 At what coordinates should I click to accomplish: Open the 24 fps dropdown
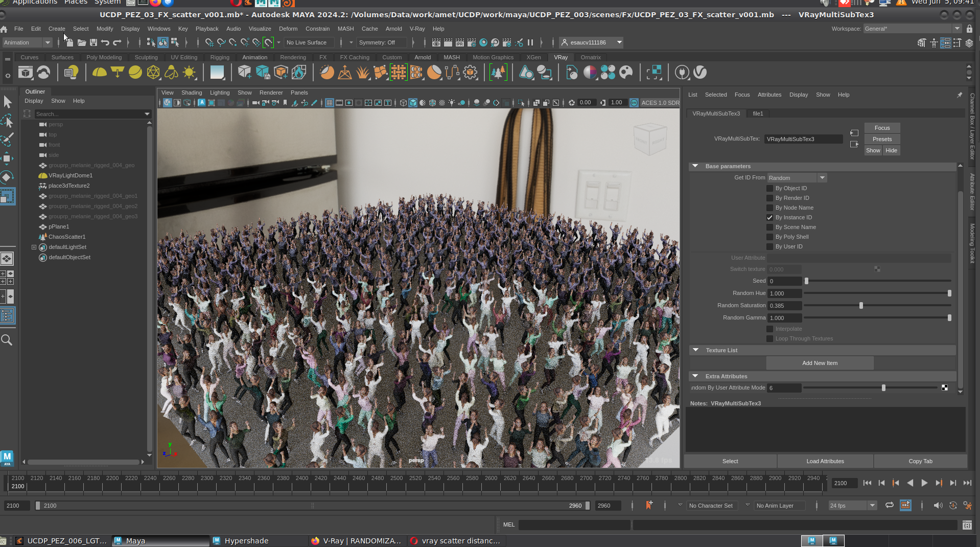pos(852,506)
